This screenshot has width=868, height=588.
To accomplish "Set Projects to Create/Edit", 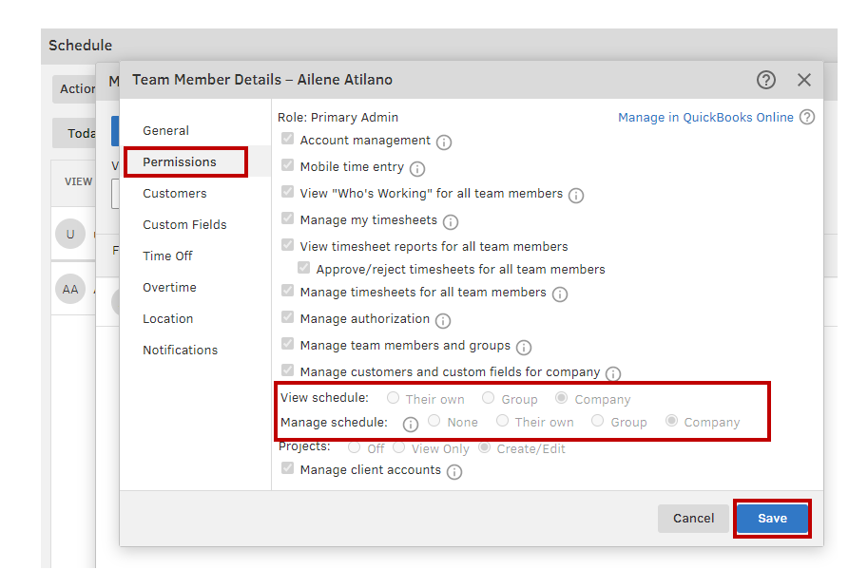I will click(484, 447).
